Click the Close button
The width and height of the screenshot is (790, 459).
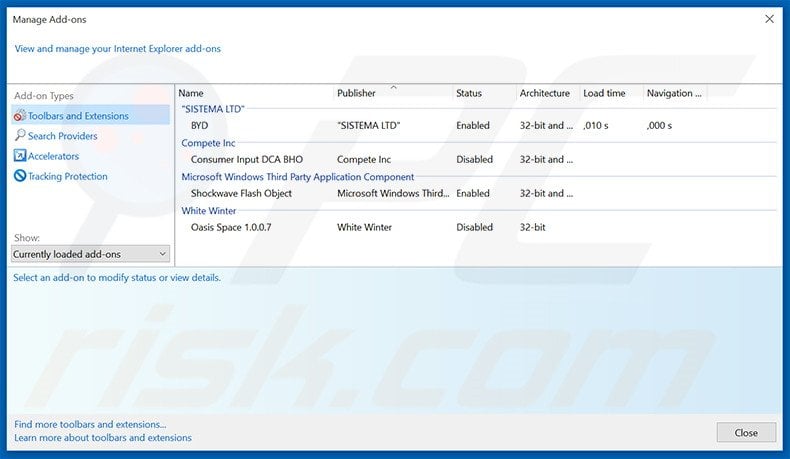[x=746, y=432]
